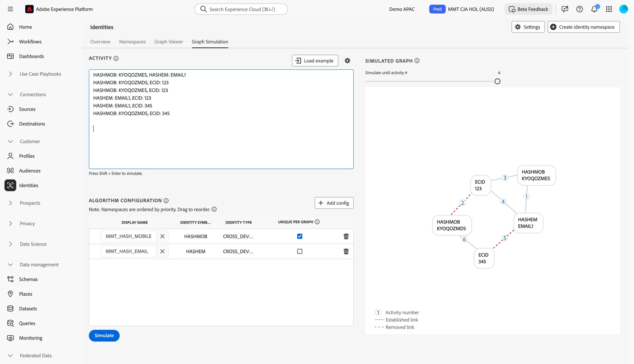The image size is (634, 364).
Task: Open the Activity gear settings icon
Action: pyautogui.click(x=347, y=61)
